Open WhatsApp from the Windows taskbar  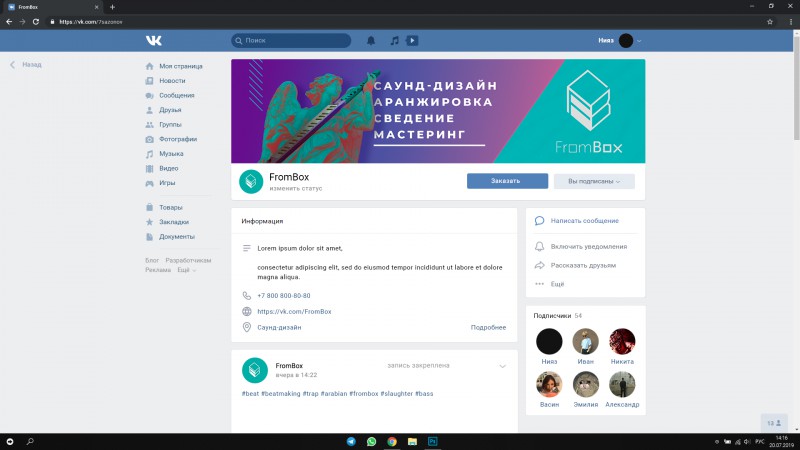click(x=371, y=441)
